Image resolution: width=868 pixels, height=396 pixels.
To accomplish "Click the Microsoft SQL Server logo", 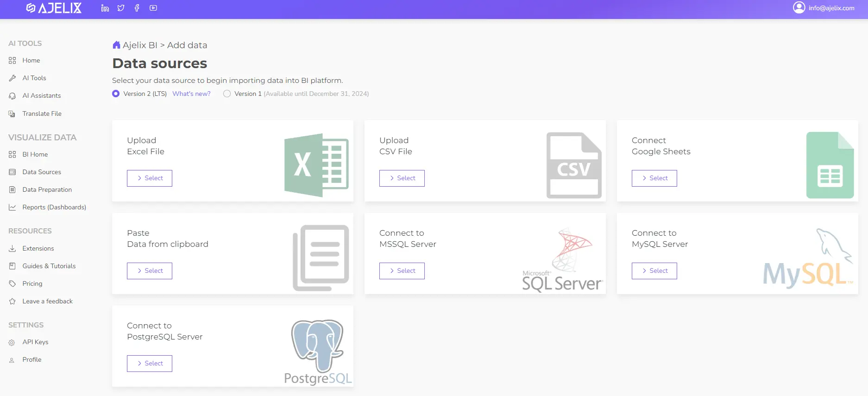I will [x=562, y=260].
